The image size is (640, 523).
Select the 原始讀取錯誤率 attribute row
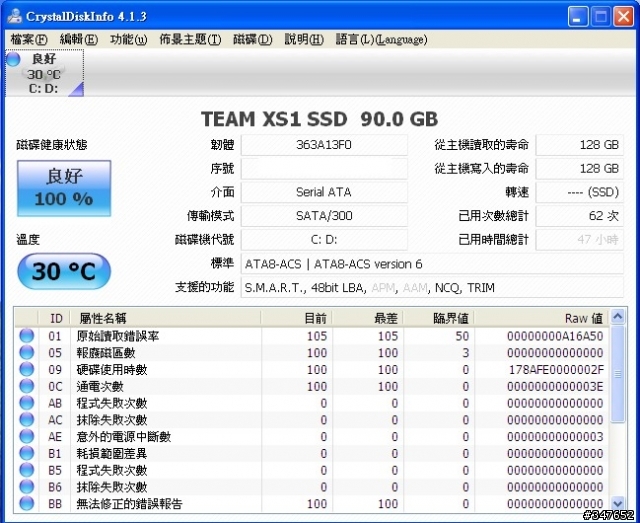[x=312, y=336]
